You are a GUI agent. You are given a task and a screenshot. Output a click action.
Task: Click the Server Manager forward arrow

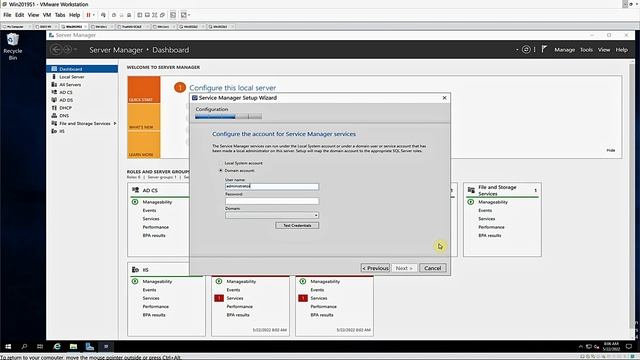(67, 50)
